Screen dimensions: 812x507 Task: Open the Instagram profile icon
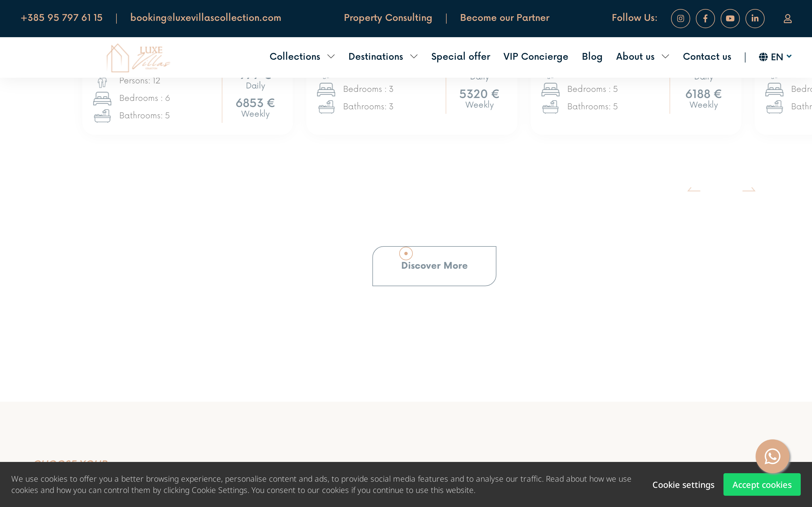coord(680,18)
